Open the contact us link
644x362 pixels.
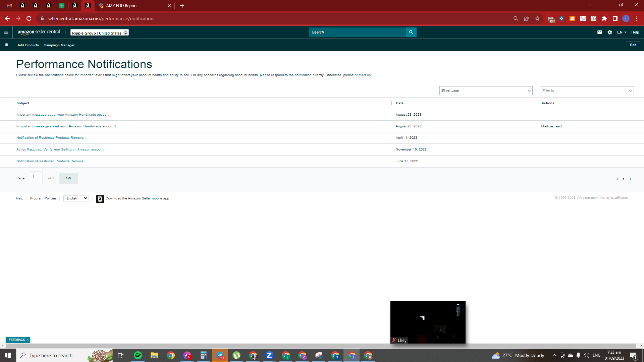pos(363,75)
